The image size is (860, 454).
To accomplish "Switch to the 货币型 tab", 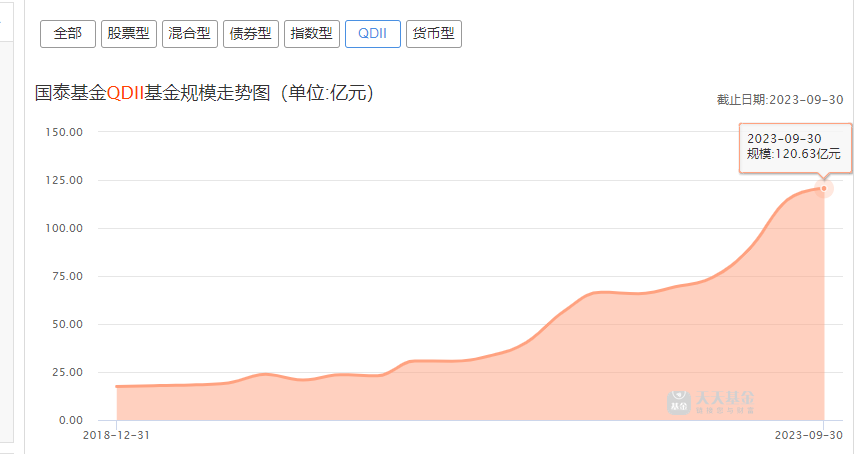I will (x=434, y=34).
